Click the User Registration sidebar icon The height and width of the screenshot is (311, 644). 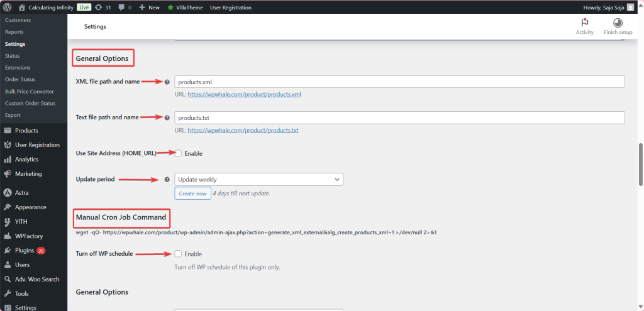point(8,145)
